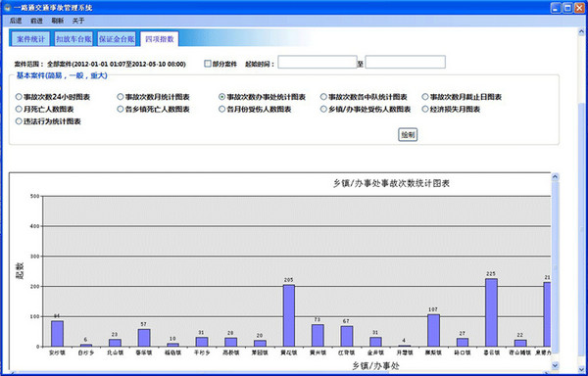Click the chart bar valued 205
Viewport: 588px width, 376px height.
(289, 315)
